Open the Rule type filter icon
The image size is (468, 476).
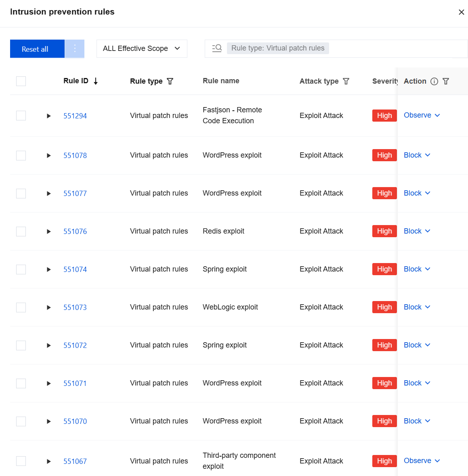pyautogui.click(x=170, y=81)
